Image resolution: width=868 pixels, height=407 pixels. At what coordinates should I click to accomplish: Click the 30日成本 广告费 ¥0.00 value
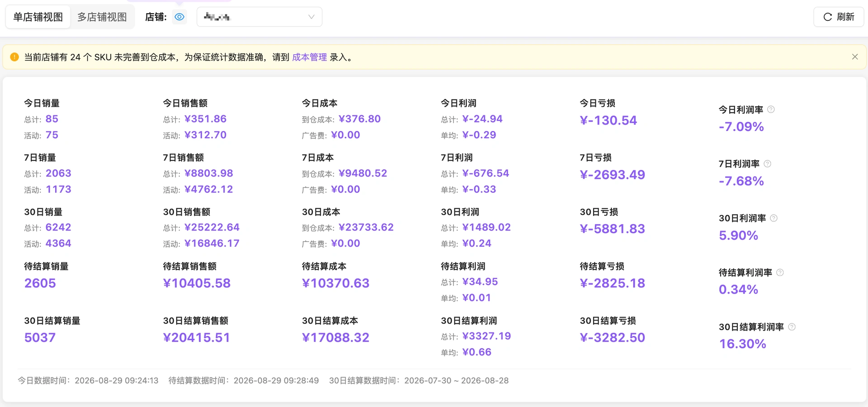346,243
